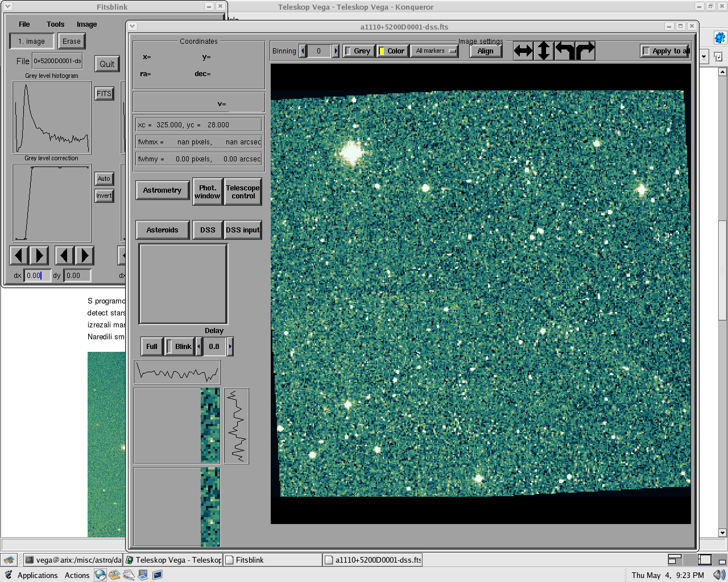Click the dy offset input field
Viewport: 728px width, 582px height.
click(x=77, y=275)
